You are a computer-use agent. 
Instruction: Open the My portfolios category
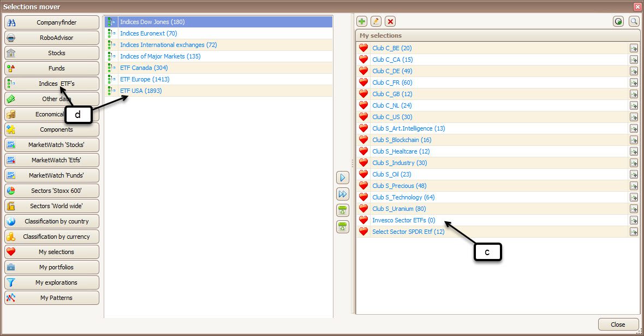click(52, 267)
